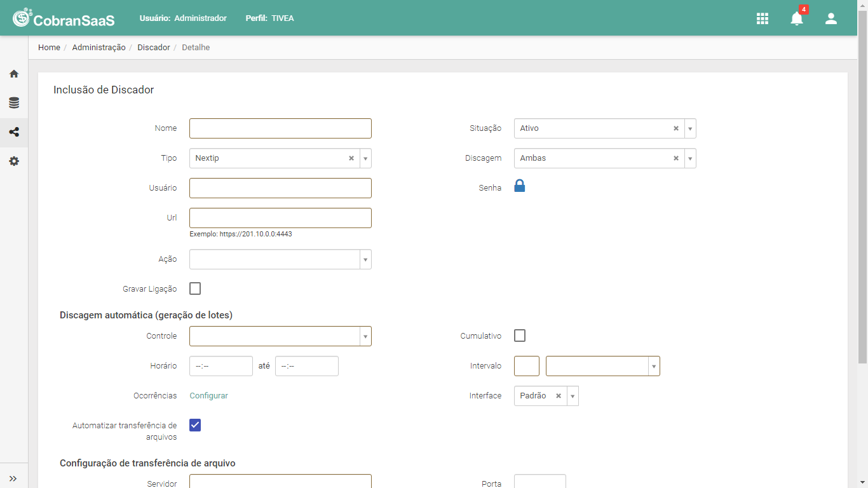This screenshot has height=488, width=868.
Task: Click the Horário end time field
Action: click(307, 366)
